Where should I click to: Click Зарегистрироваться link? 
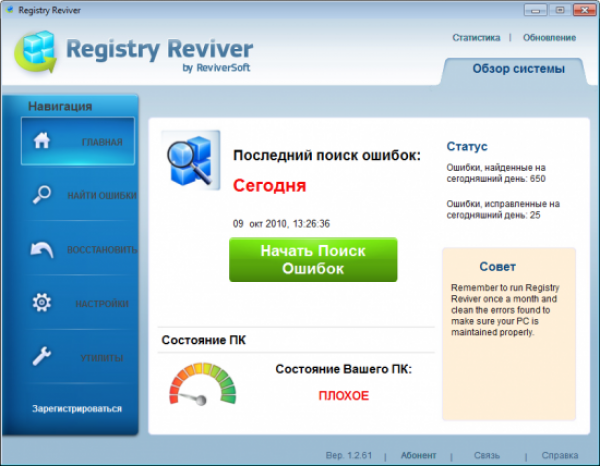coord(77,409)
